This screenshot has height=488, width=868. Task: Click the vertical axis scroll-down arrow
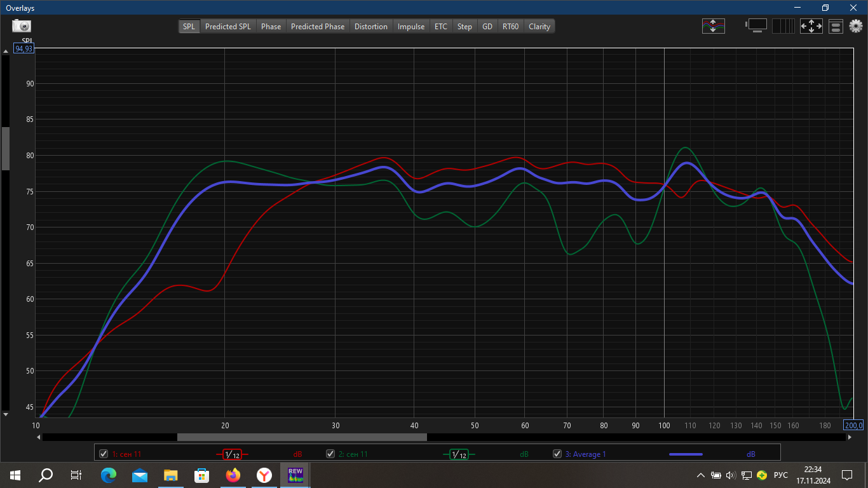pyautogui.click(x=6, y=414)
